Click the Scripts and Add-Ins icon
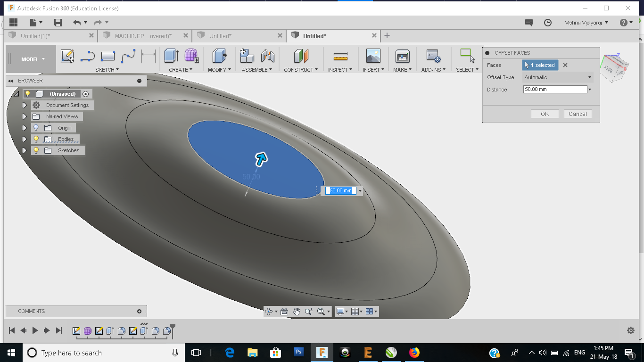The height and width of the screenshot is (362, 644). 433,56
